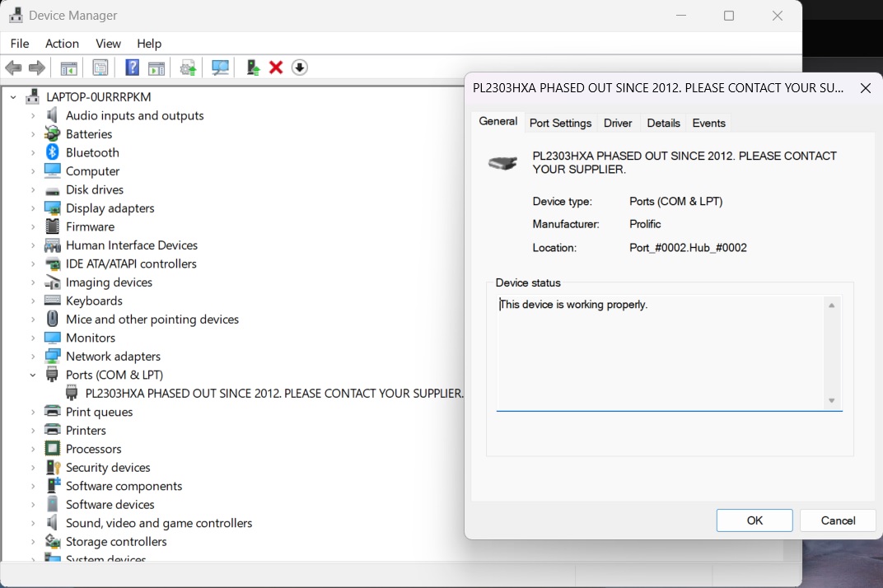Click the Imaging devices camera icon
This screenshot has width=883, height=588.
(x=53, y=282)
